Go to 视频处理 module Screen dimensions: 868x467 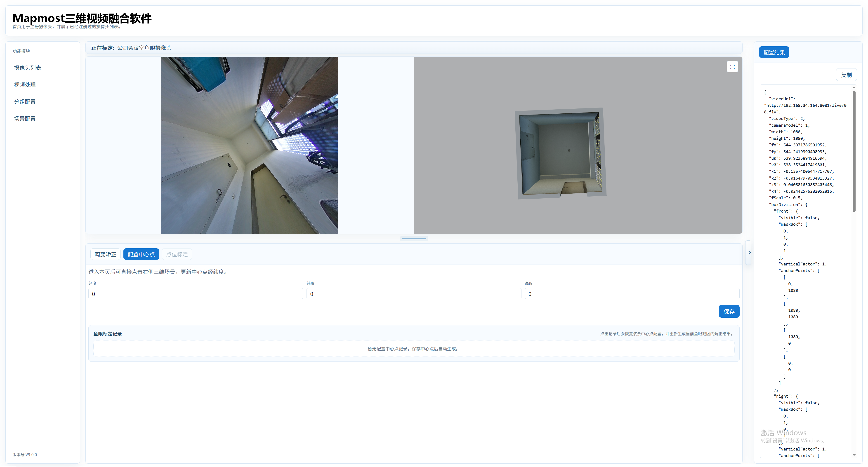click(x=25, y=85)
